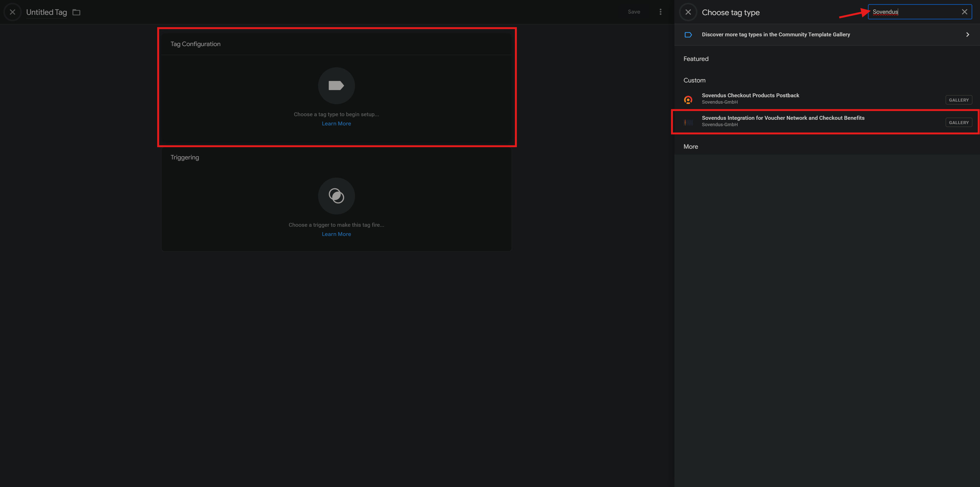Viewport: 980px width, 487px height.
Task: Click the trigger circles icon in Triggering
Action: point(336,196)
